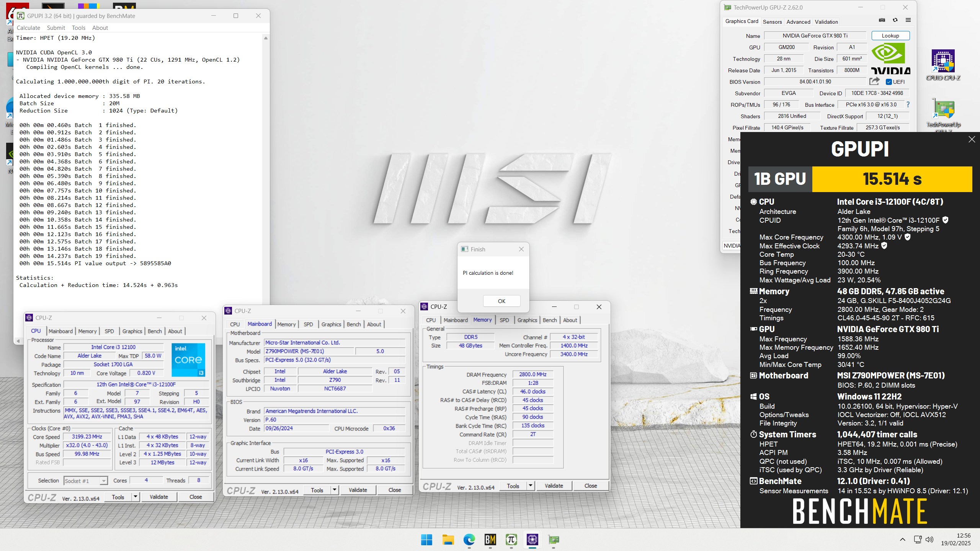Switch to GPU-Z taskbar icon
This screenshot has width=980, height=551.
(x=554, y=540)
